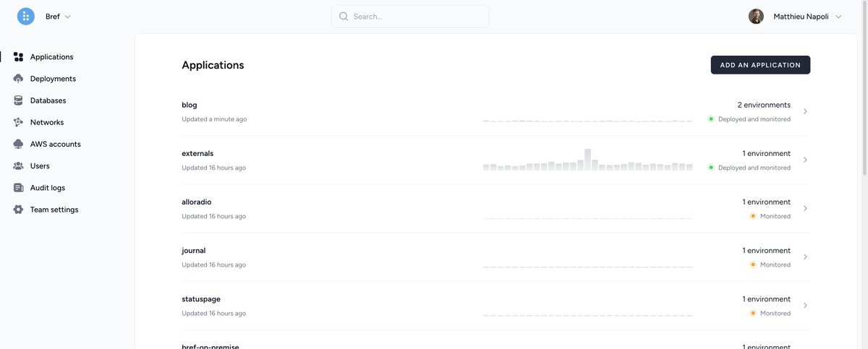Click the chevron on the journal row
Image resolution: width=868 pixels, height=349 pixels.
click(806, 257)
